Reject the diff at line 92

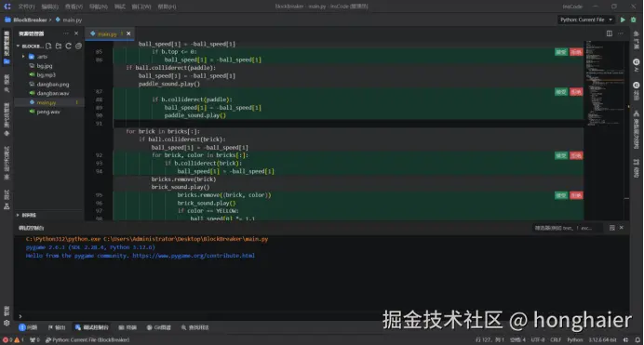point(576,155)
